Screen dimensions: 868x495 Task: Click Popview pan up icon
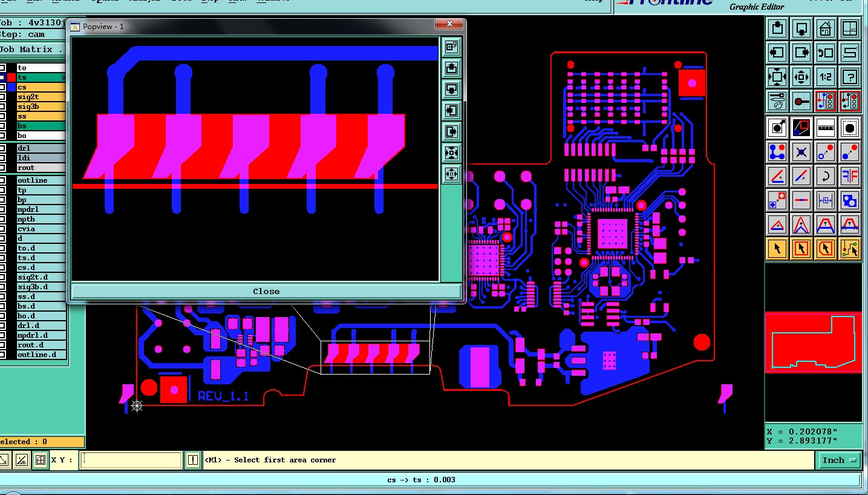pyautogui.click(x=451, y=67)
